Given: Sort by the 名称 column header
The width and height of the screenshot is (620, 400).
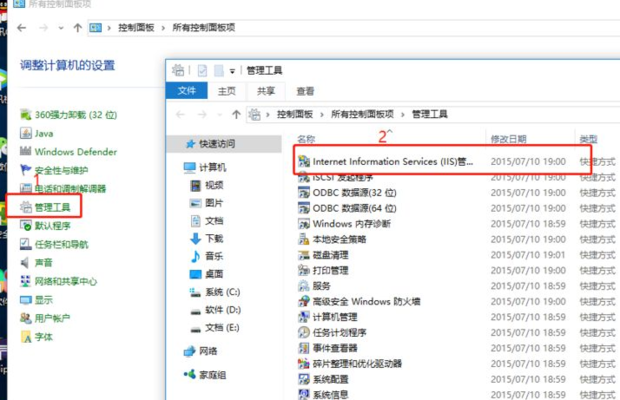Looking at the screenshot, I should pos(306,139).
